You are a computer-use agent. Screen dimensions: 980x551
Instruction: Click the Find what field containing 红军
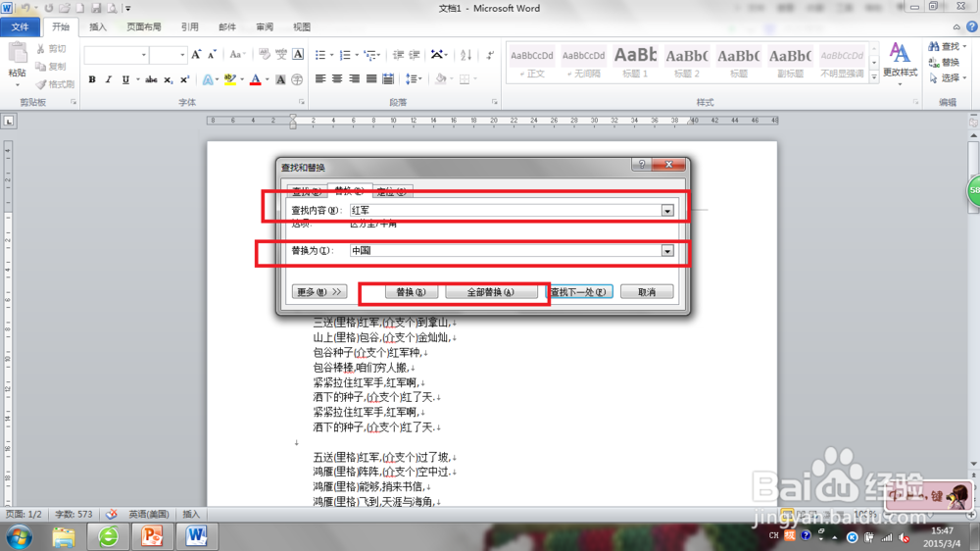tap(505, 211)
